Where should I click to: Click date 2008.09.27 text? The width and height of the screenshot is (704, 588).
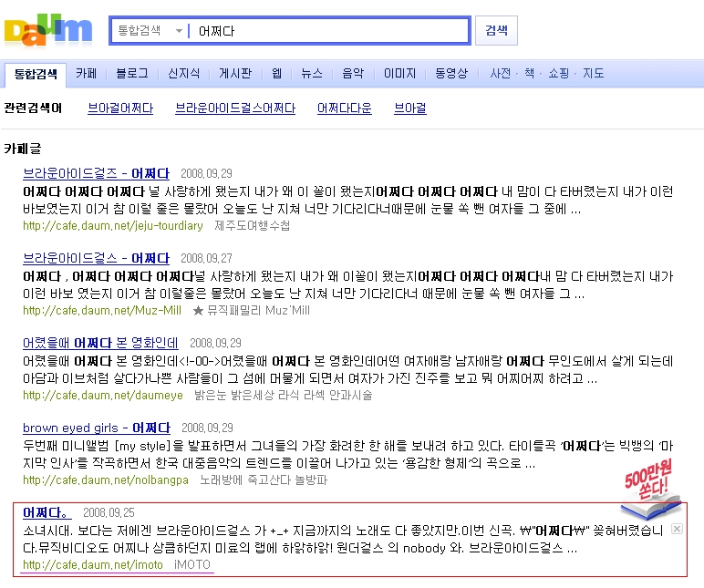tap(206, 259)
